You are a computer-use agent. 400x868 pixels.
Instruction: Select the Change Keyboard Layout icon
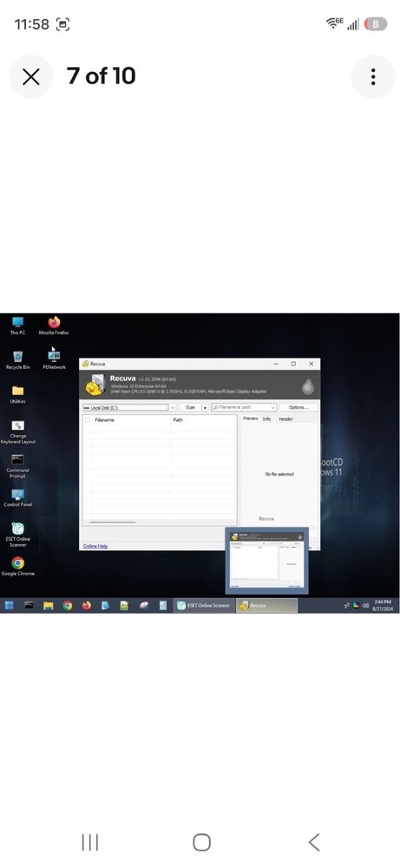coord(17,431)
